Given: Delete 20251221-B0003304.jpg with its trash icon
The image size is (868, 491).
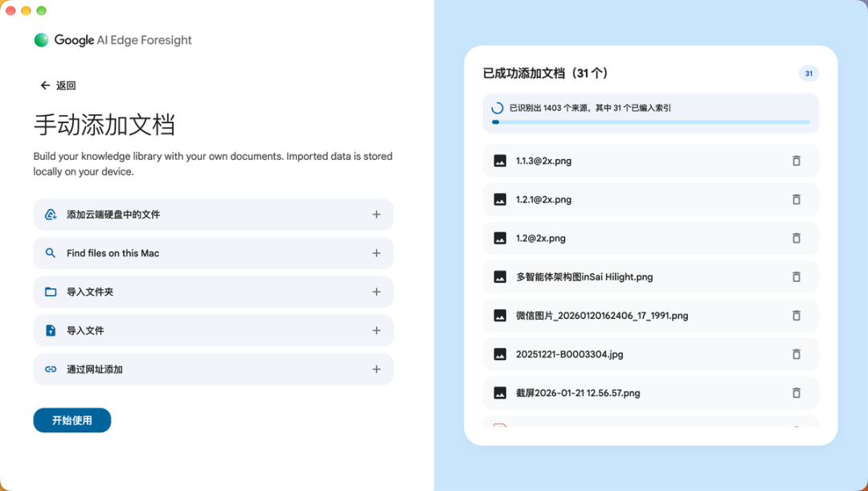Looking at the screenshot, I should pos(796,354).
